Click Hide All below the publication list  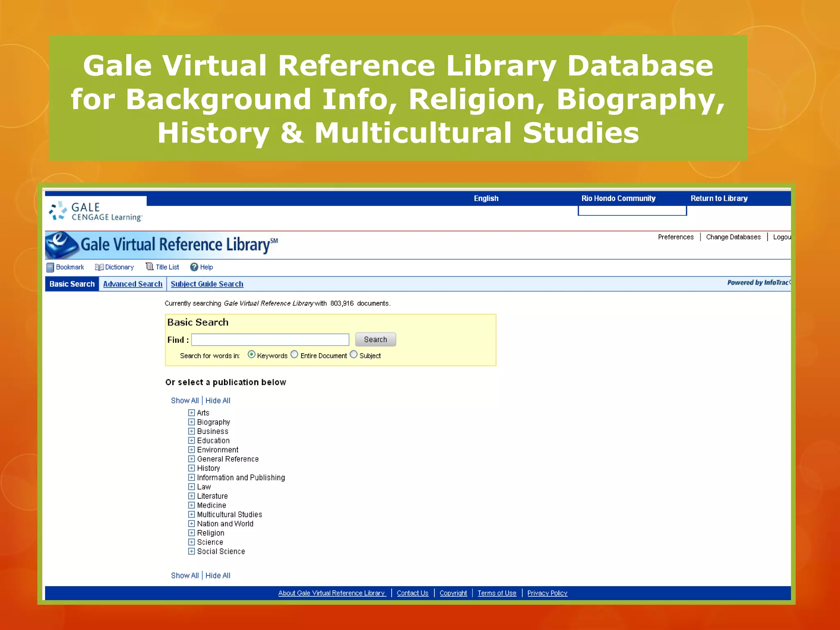point(218,575)
